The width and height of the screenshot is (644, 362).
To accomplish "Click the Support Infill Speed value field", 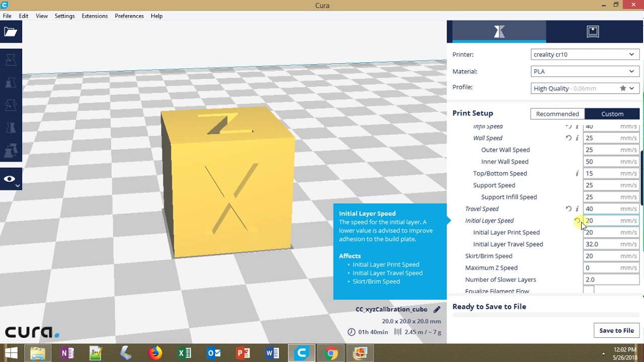I will 611,197.
